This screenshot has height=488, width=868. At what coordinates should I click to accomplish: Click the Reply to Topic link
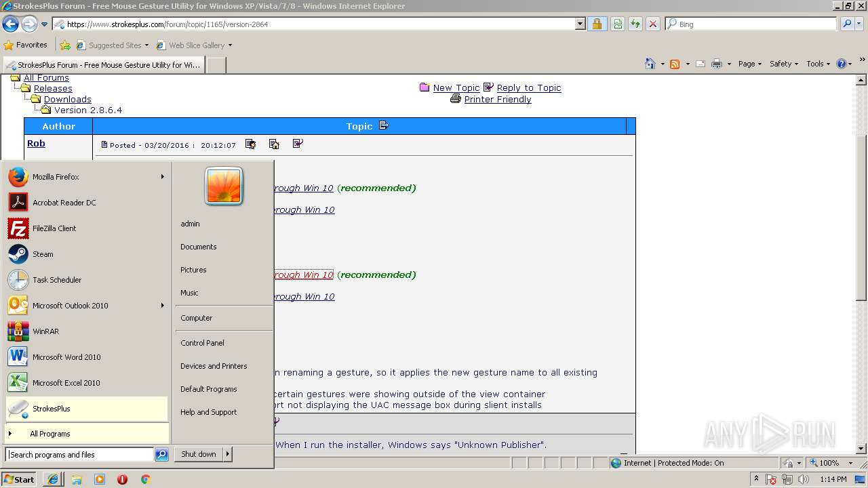[529, 88]
